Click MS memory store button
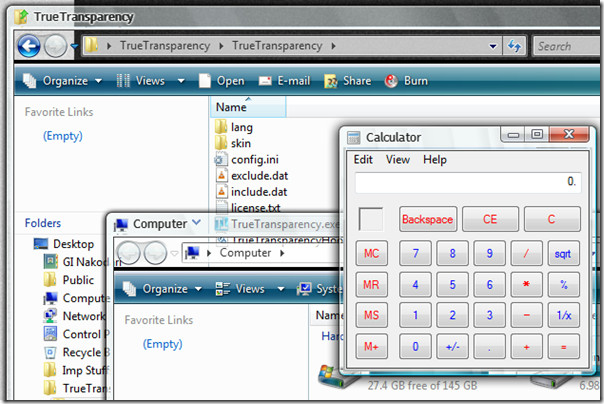The width and height of the screenshot is (604, 404). pyautogui.click(x=371, y=315)
